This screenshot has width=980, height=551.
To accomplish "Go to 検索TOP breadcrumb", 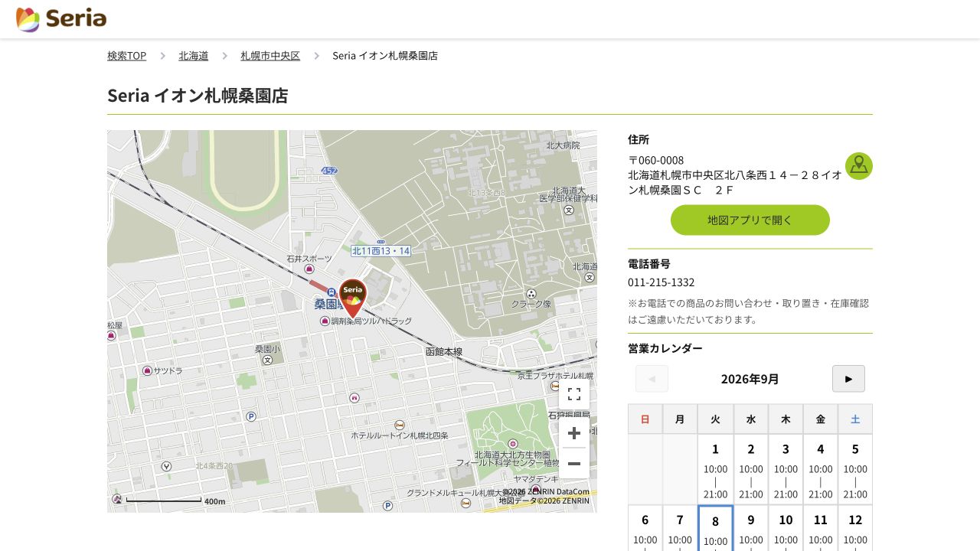I will pos(126,56).
